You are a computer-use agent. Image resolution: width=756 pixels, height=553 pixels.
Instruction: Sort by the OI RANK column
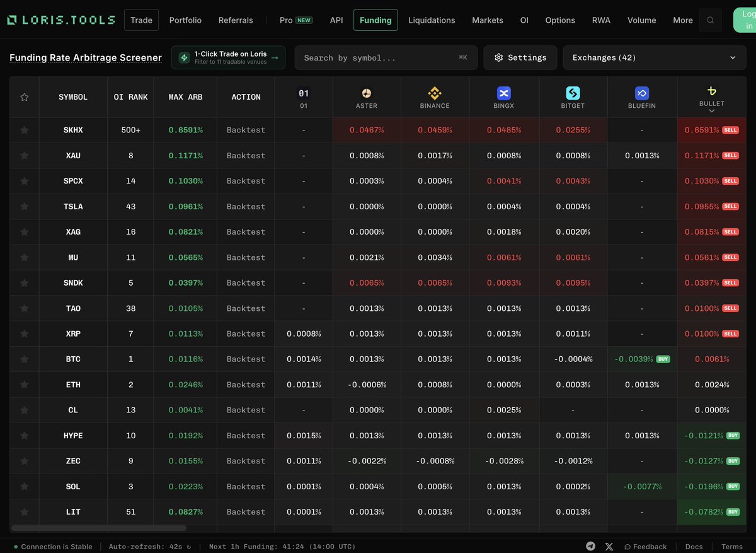coord(130,97)
